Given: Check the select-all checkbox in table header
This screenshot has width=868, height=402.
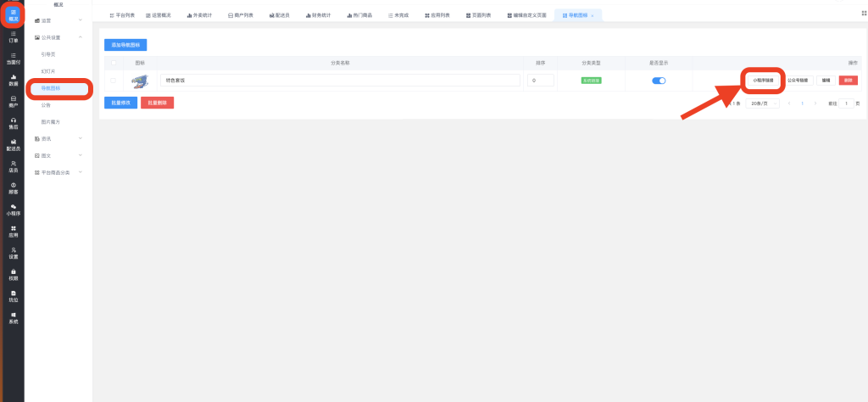Looking at the screenshot, I should pos(113,63).
